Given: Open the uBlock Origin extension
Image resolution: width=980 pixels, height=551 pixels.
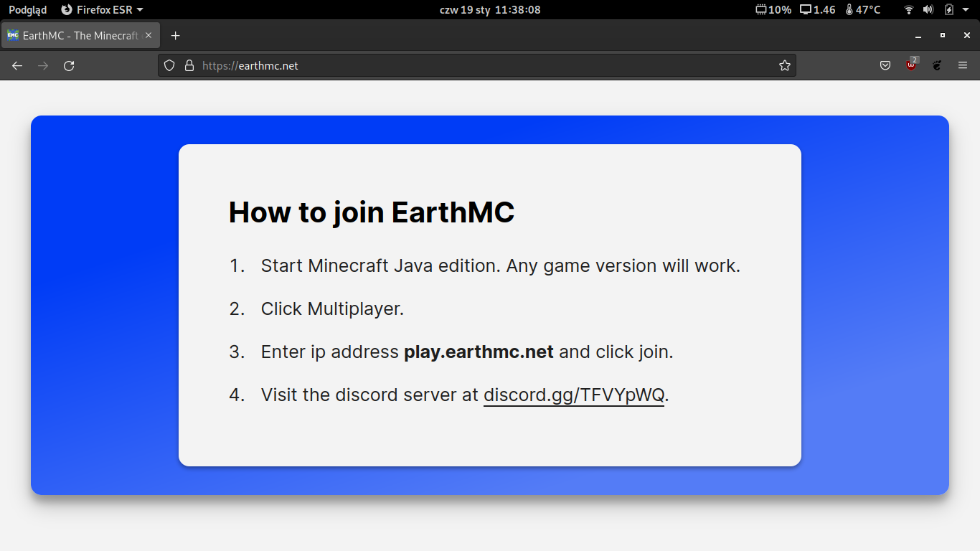Looking at the screenshot, I should click(x=910, y=65).
